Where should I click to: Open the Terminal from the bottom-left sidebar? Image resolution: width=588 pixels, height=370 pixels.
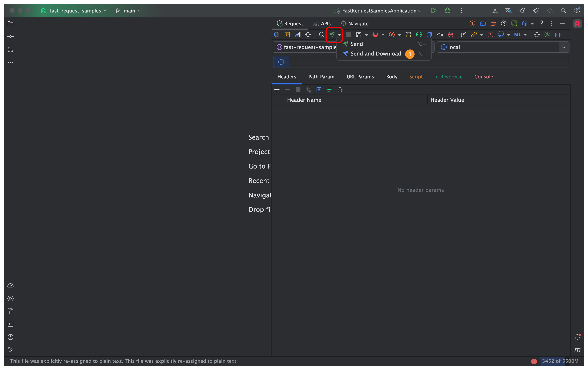point(10,324)
